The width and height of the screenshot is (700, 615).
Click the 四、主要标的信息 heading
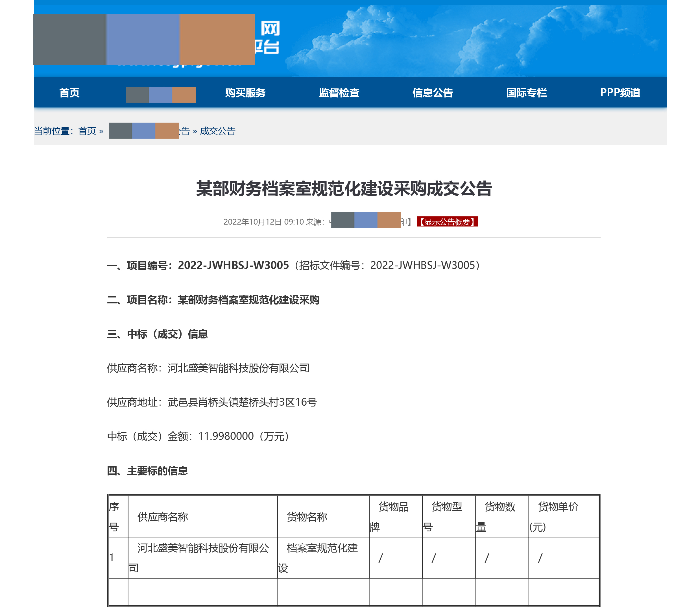(147, 471)
